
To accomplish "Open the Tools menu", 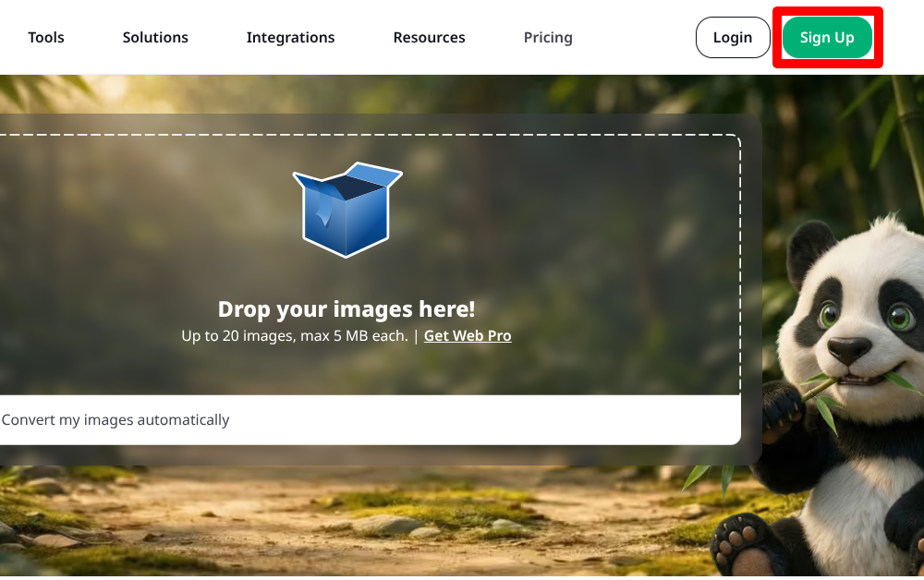I will 46,37.
